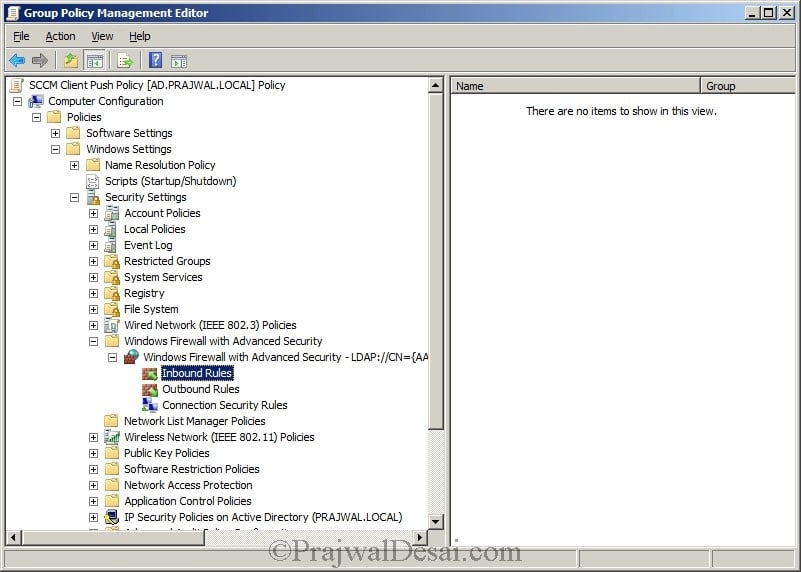Expand the Account Policies node
801x572 pixels.
coord(93,213)
